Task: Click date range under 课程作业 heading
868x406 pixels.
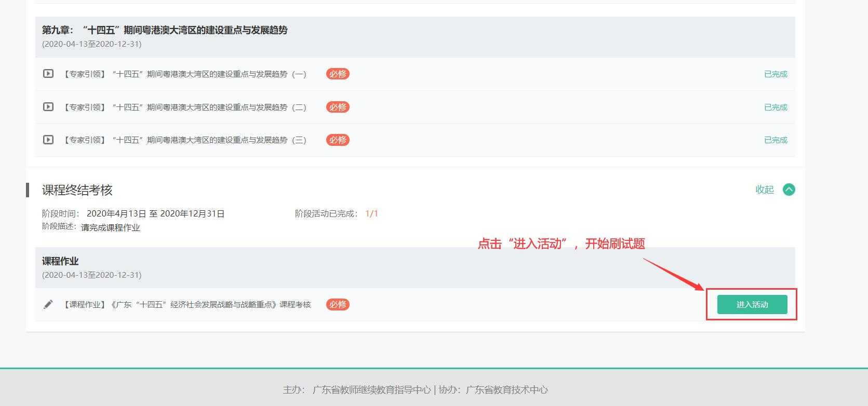Action: pos(91,275)
